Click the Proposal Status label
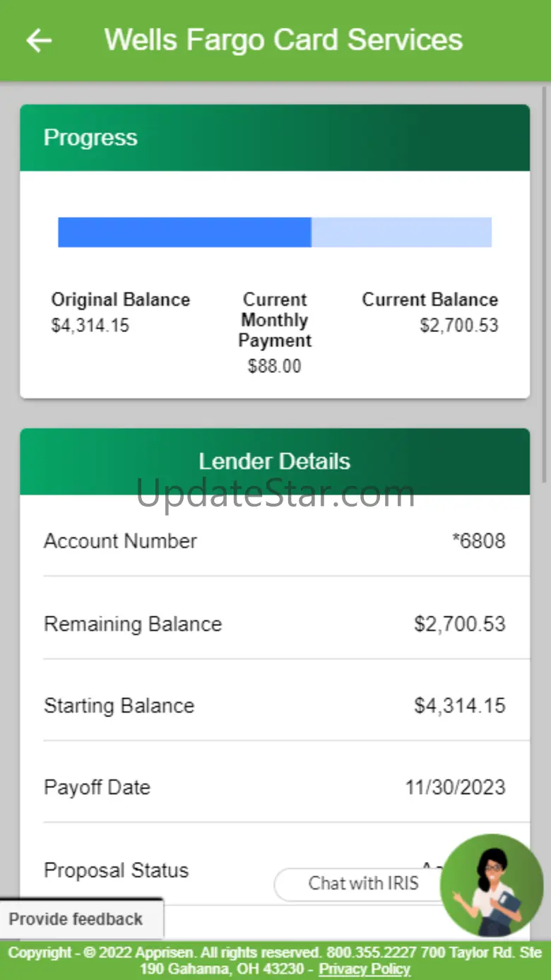Screen dimensions: 551x980 (x=117, y=870)
